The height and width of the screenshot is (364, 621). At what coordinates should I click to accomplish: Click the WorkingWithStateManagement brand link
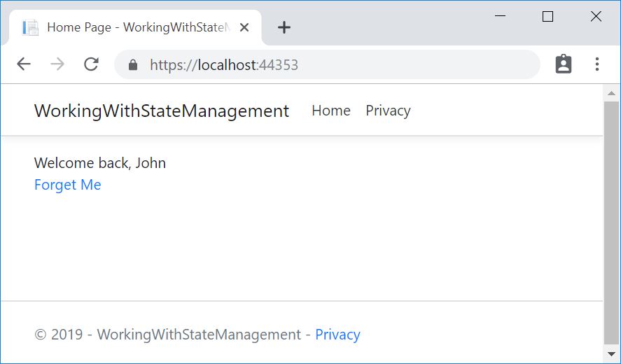pos(161,111)
